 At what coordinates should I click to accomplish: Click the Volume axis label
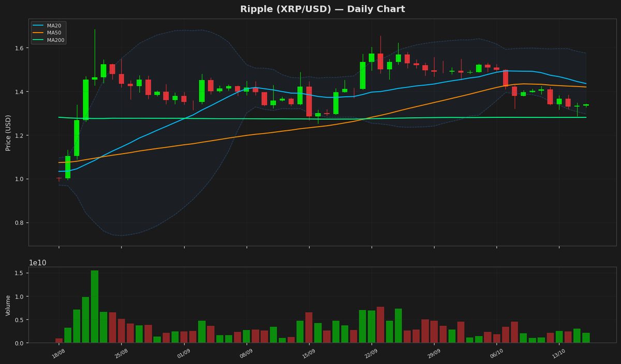pos(8,305)
